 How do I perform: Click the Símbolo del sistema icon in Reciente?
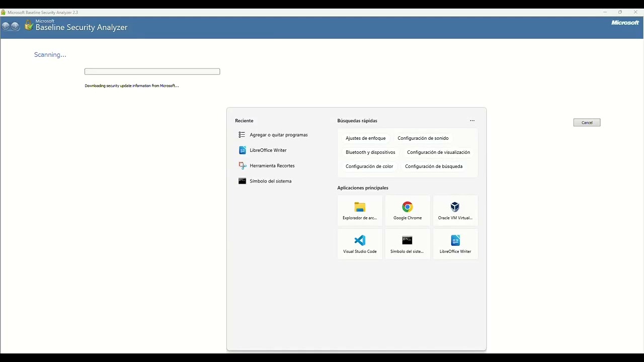(242, 181)
